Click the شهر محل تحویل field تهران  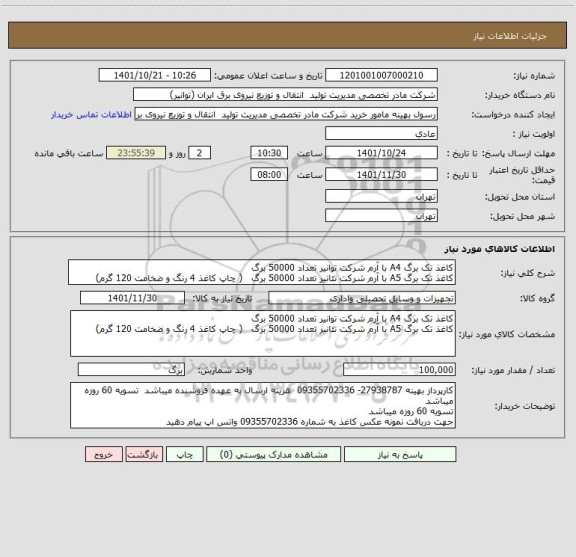coord(381,216)
